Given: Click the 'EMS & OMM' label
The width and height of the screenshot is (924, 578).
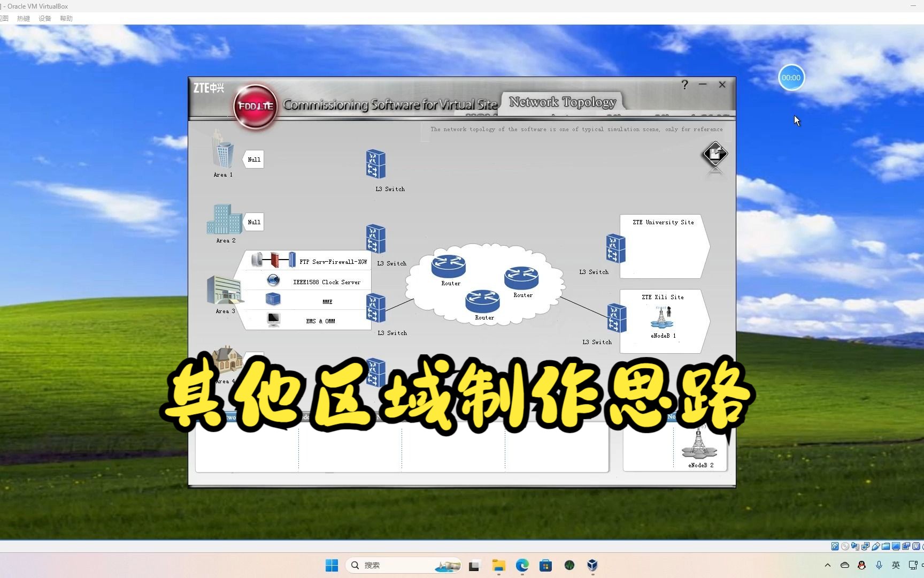Looking at the screenshot, I should (320, 321).
